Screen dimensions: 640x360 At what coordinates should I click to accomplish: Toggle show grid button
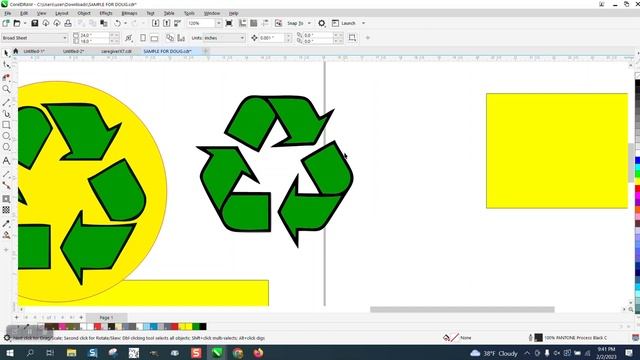click(x=253, y=23)
